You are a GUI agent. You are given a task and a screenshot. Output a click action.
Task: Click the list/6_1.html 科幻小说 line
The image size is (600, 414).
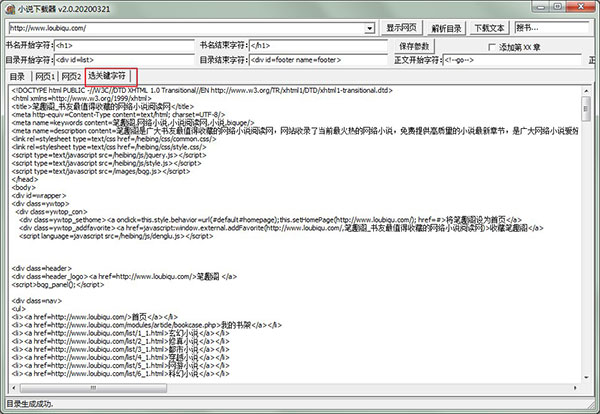[x=121, y=373]
